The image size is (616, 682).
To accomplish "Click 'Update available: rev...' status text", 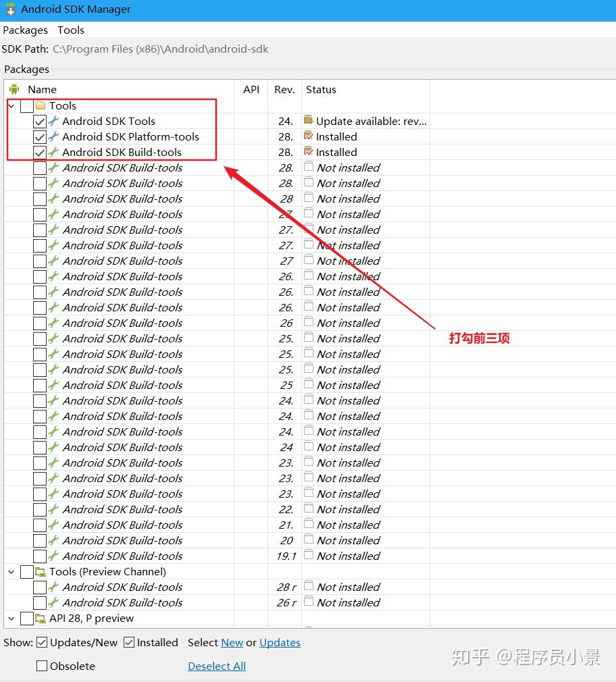I will click(371, 122).
